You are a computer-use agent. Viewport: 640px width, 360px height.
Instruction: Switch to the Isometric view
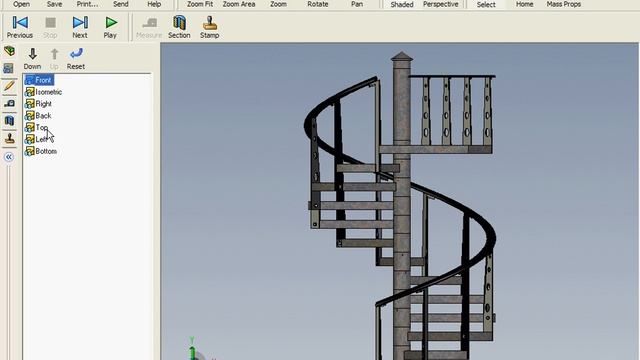click(44, 92)
